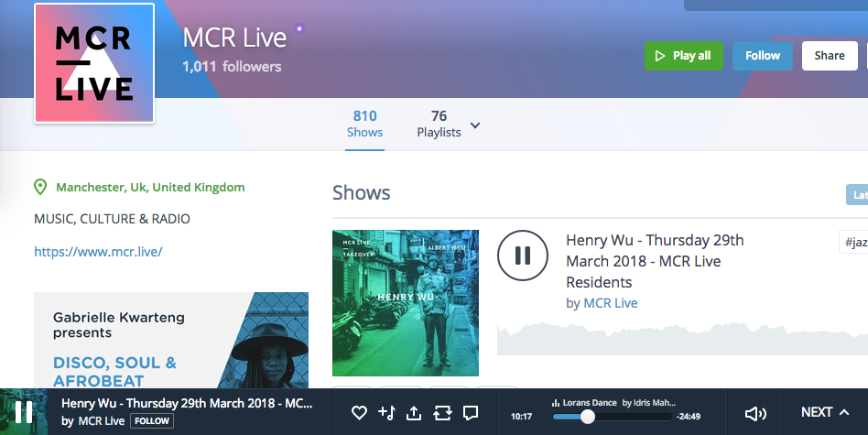Mute audio with the speaker icon
The image size is (868, 435).
point(755,413)
